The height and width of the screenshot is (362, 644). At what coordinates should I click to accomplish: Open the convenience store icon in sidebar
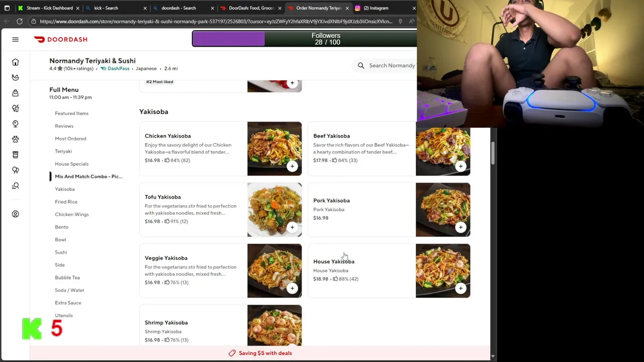tap(15, 154)
